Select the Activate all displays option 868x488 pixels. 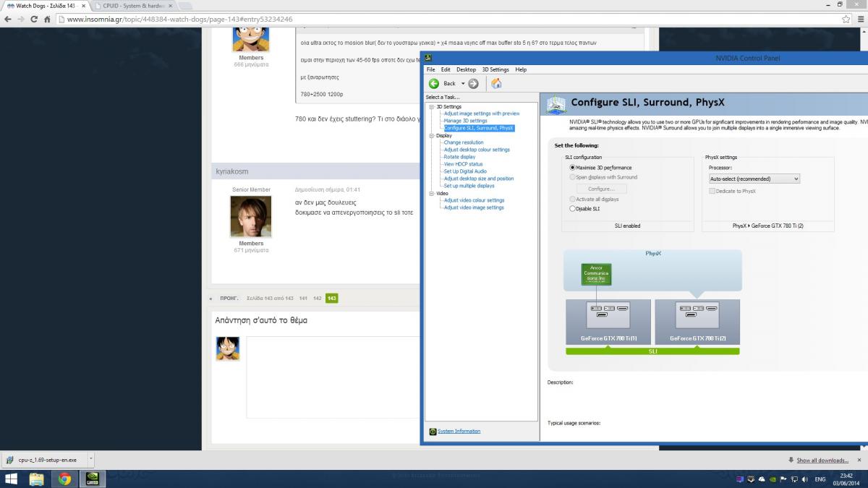click(x=573, y=199)
